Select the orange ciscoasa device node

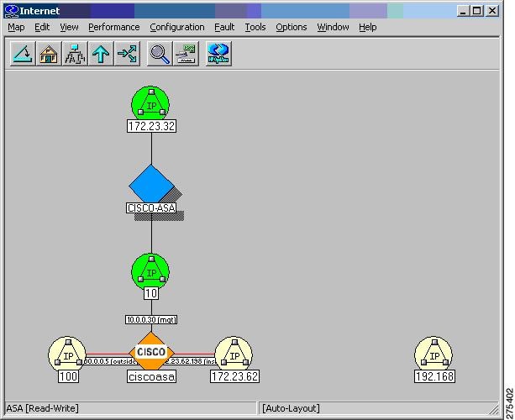point(151,352)
